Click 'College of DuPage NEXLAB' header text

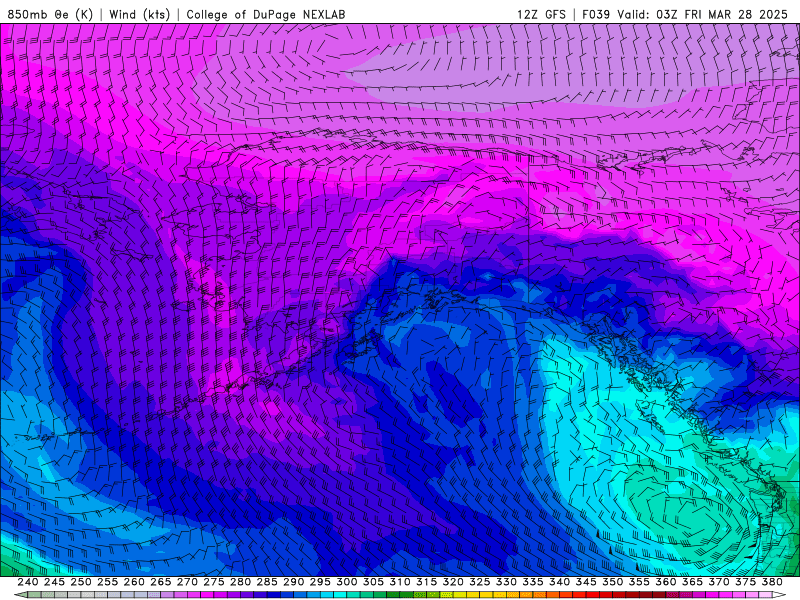pos(266,15)
